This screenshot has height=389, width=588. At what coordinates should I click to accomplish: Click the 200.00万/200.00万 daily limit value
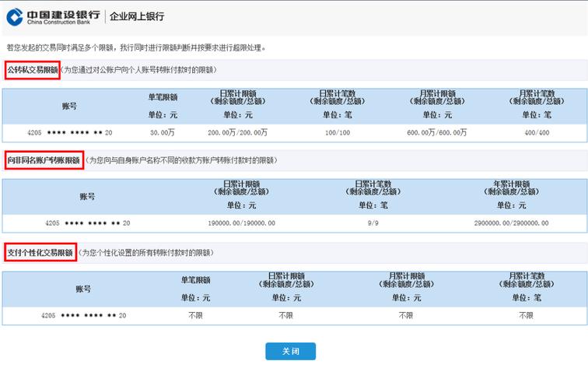pos(238,133)
